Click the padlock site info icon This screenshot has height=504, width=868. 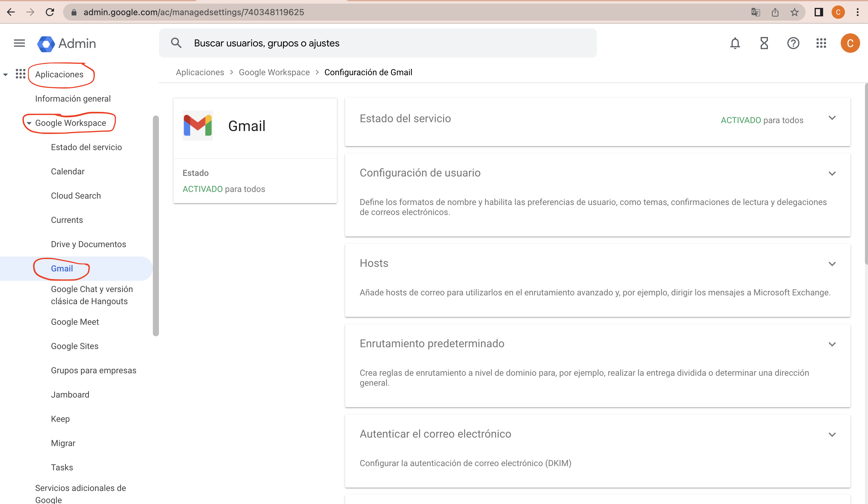pos(73,12)
